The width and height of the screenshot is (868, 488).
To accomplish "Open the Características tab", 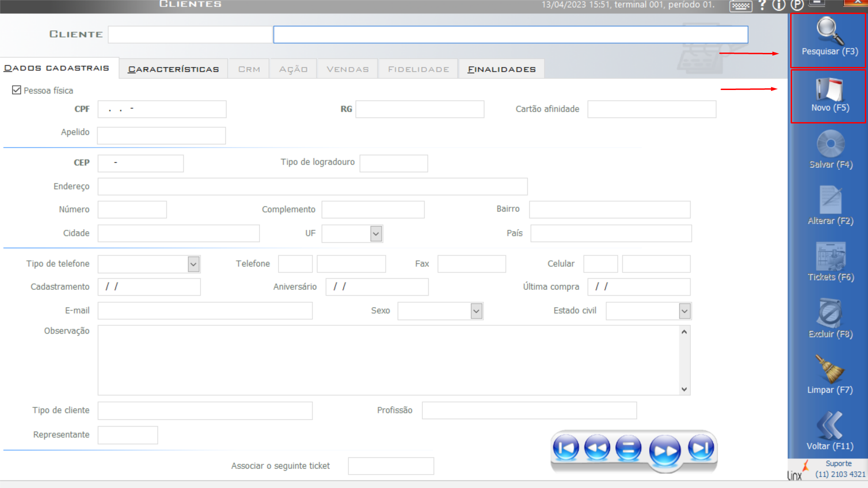I will click(174, 69).
